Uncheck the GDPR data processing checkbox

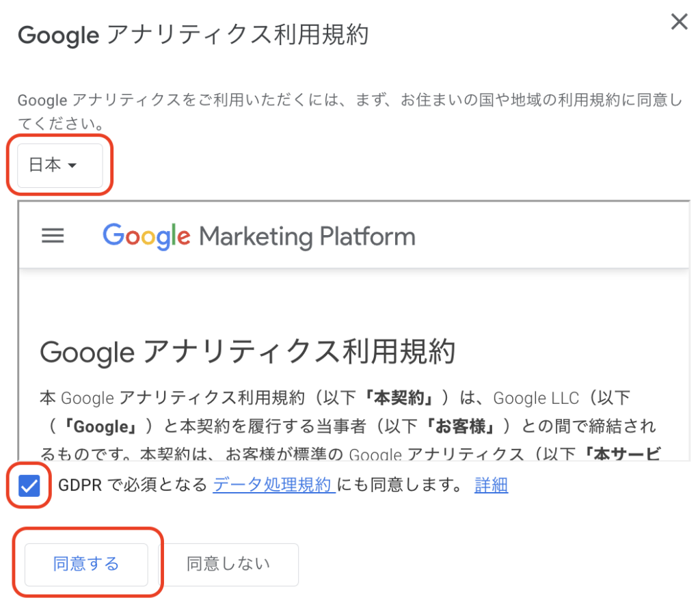pyautogui.click(x=29, y=485)
